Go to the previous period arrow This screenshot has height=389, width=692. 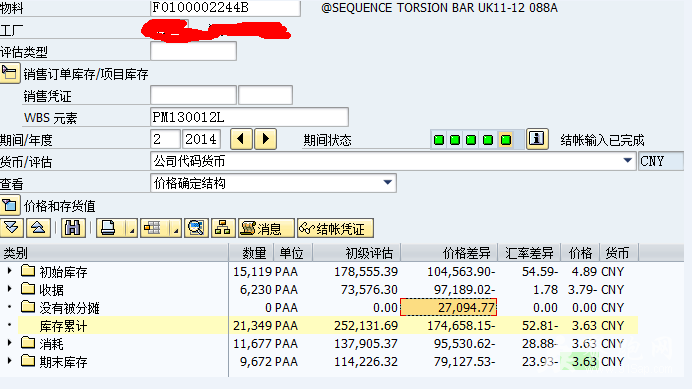pyautogui.click(x=241, y=139)
